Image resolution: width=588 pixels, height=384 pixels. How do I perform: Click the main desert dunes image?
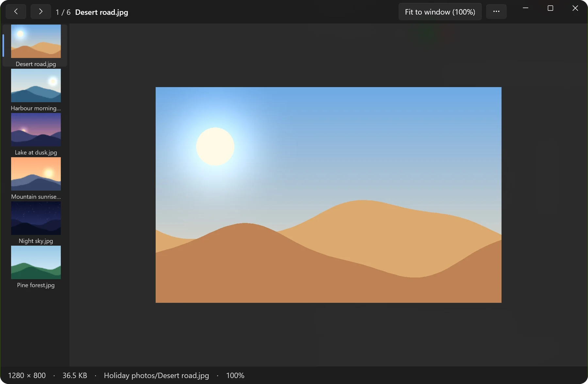328,195
